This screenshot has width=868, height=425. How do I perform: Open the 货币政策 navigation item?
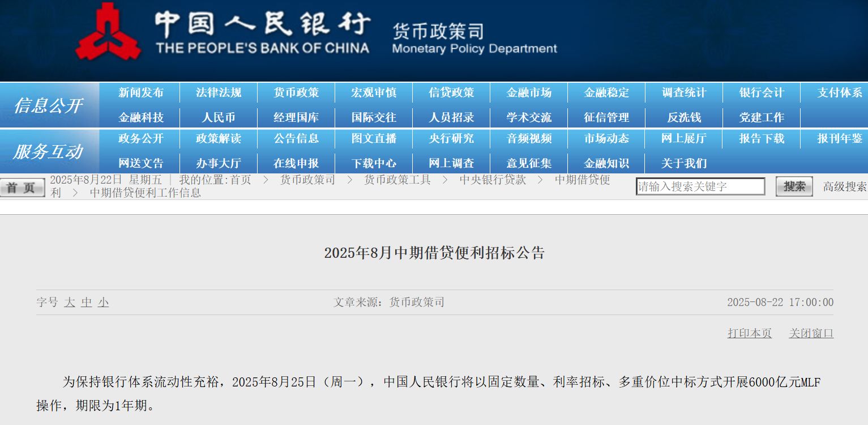click(x=296, y=93)
